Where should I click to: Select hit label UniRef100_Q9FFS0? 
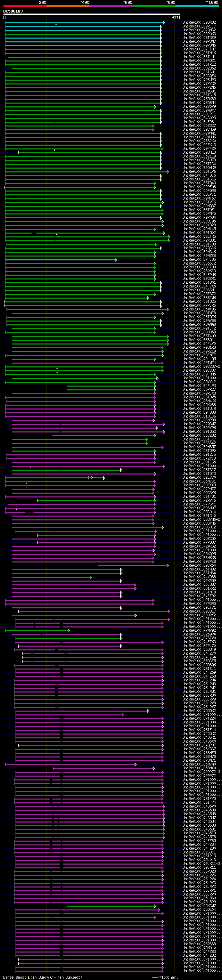click(x=199, y=149)
